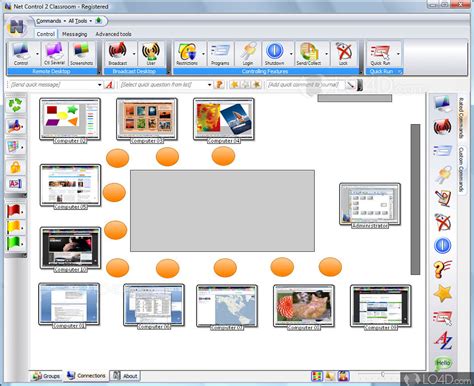
Task: Open the Send/Collect tool
Action: (x=309, y=54)
